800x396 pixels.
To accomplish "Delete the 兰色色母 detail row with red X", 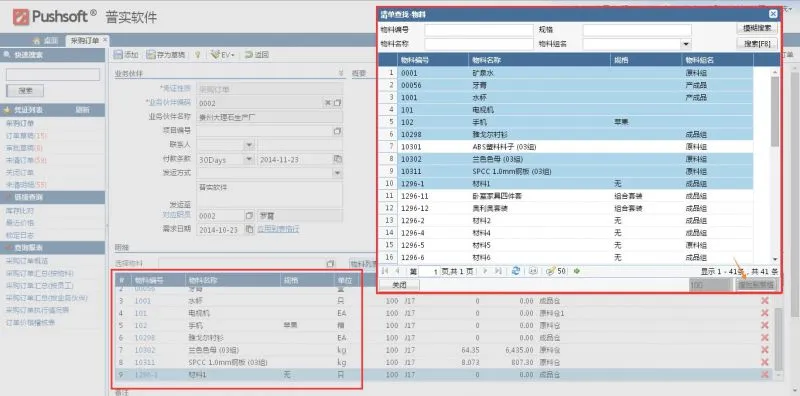I will coord(764,350).
